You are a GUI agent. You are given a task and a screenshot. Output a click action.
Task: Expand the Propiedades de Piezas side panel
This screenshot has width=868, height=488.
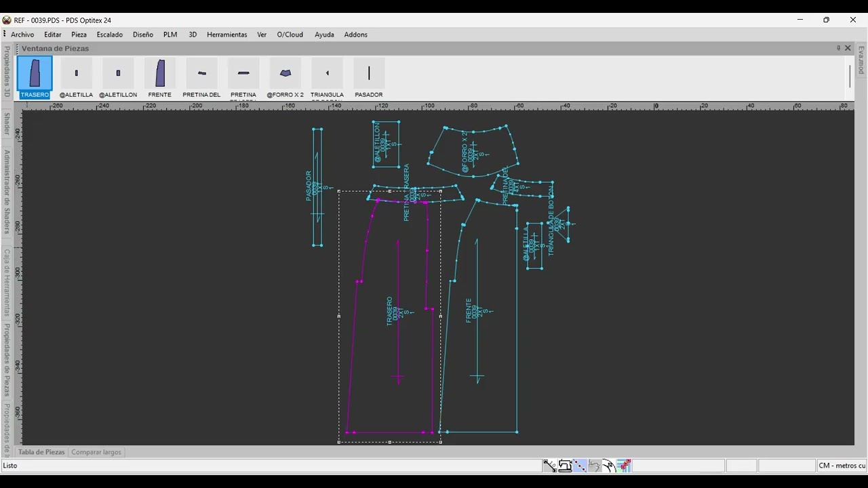7,360
